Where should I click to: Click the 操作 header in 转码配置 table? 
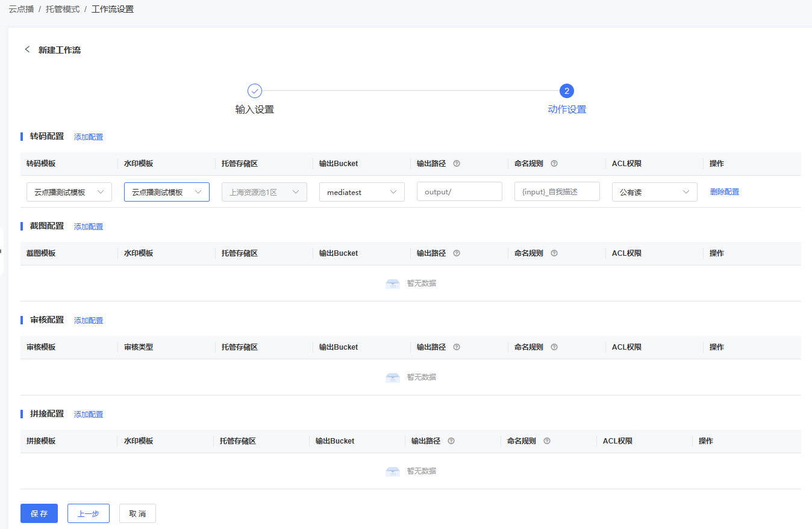(717, 164)
